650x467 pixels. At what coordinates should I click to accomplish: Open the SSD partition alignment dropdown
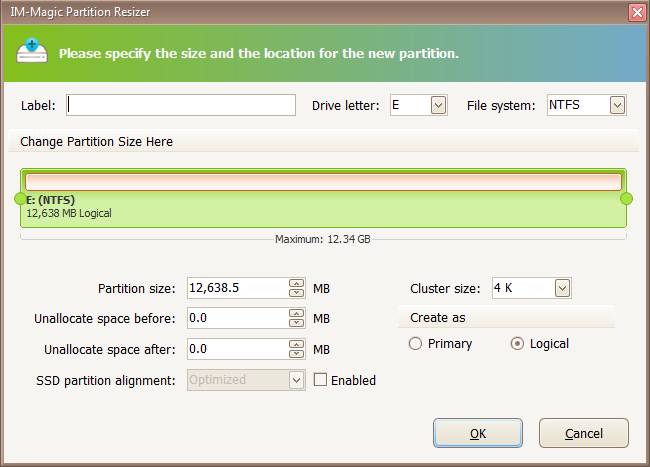pos(296,380)
